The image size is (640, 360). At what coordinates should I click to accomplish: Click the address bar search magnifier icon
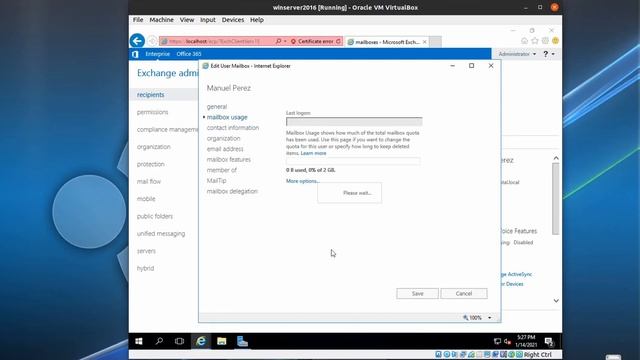[x=278, y=41]
